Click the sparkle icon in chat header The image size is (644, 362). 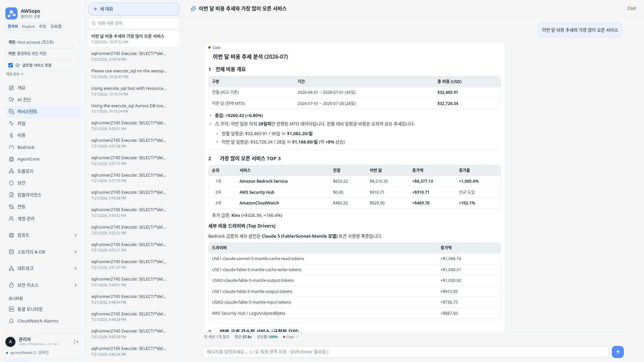pyautogui.click(x=193, y=9)
